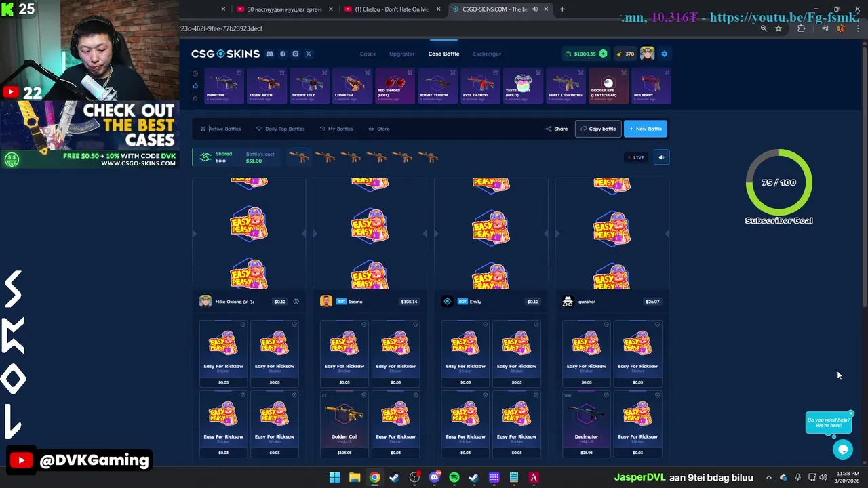Click gunshot player avatar
The image size is (868, 488).
[x=568, y=302]
